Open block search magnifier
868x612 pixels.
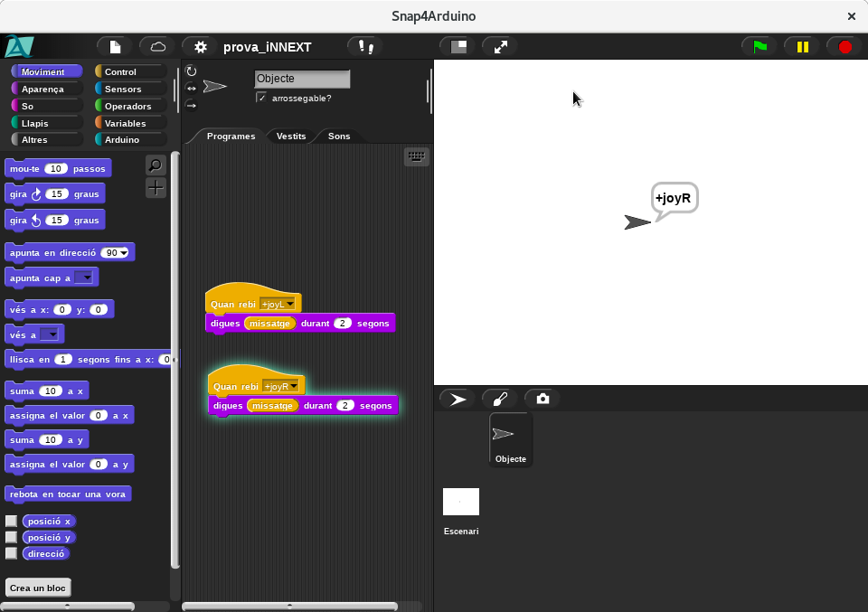coord(156,165)
